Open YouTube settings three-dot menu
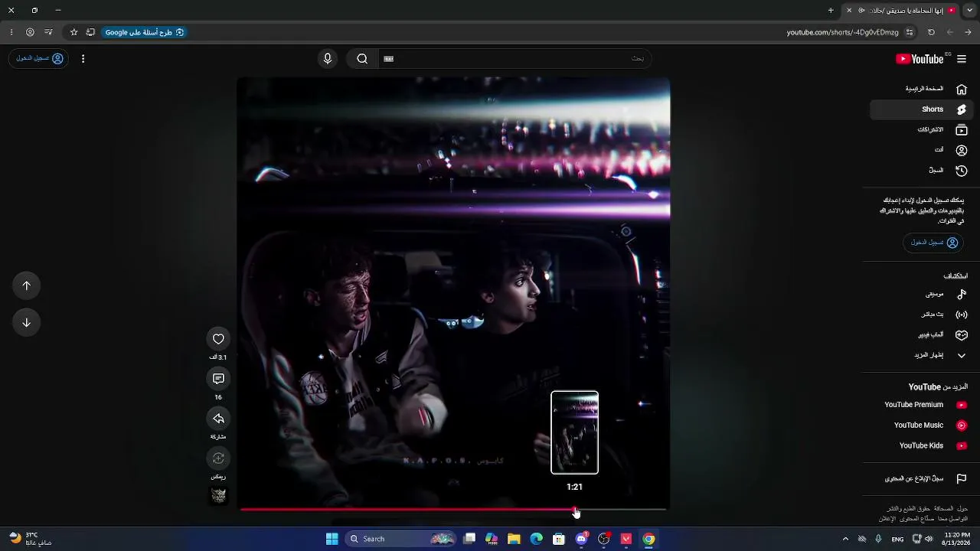Image resolution: width=980 pixels, height=551 pixels. tap(83, 59)
